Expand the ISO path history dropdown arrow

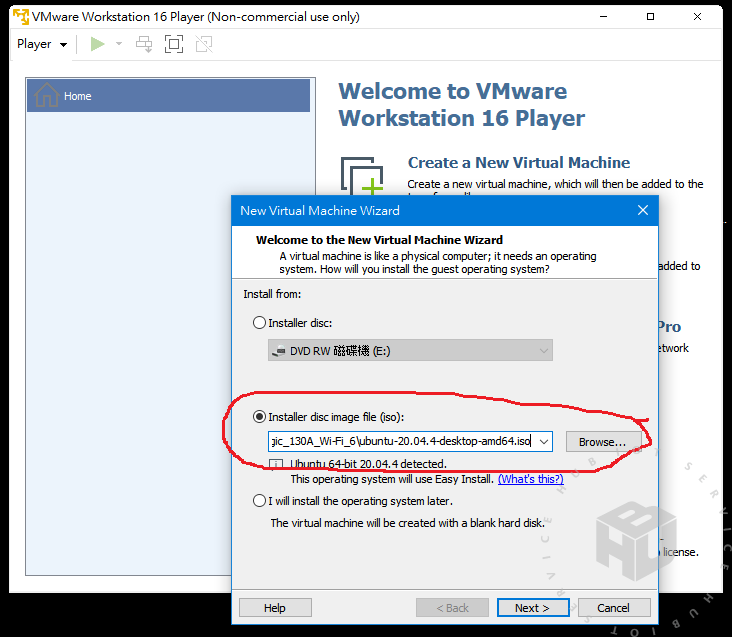pos(544,441)
